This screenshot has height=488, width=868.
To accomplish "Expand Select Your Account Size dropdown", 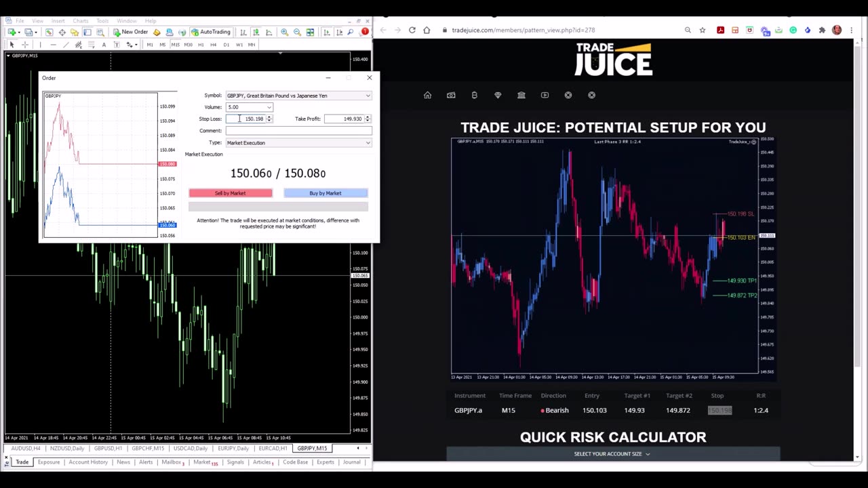I will pyautogui.click(x=613, y=454).
